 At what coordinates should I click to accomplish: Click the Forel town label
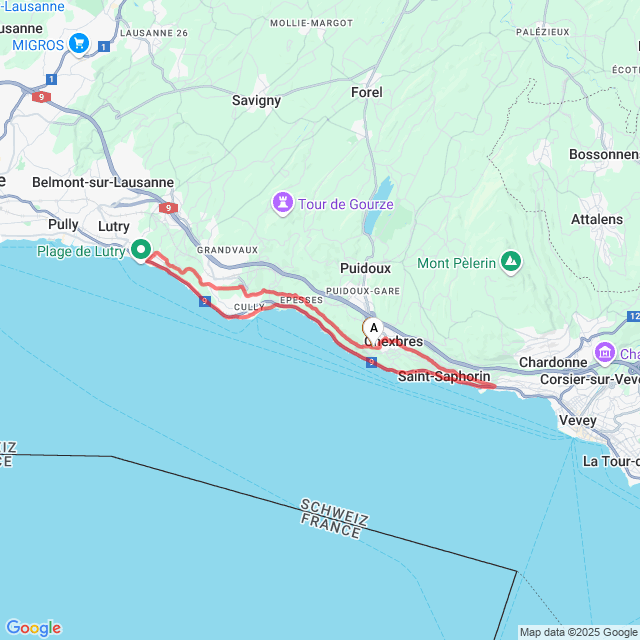coord(367,92)
